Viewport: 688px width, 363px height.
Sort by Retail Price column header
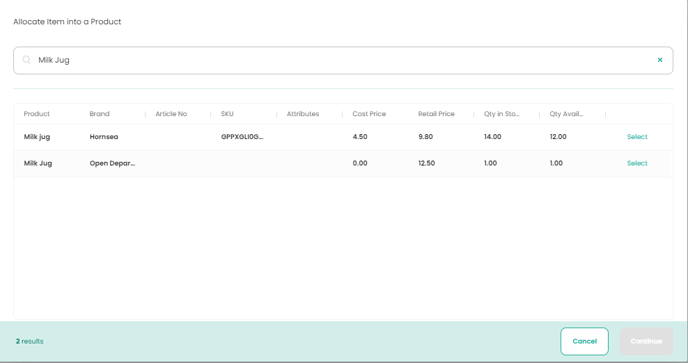[436, 114]
